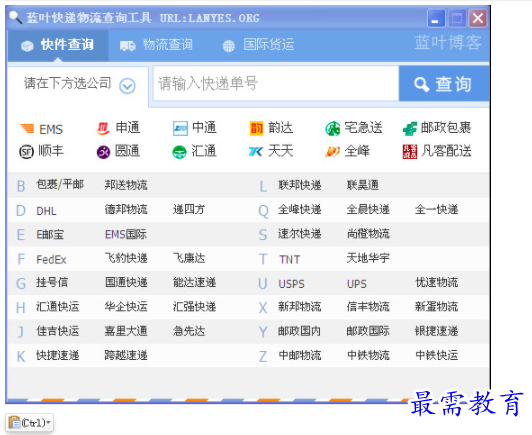This screenshot has width=532, height=435.
Task: Open the 物流查询 tab
Action: (x=156, y=45)
